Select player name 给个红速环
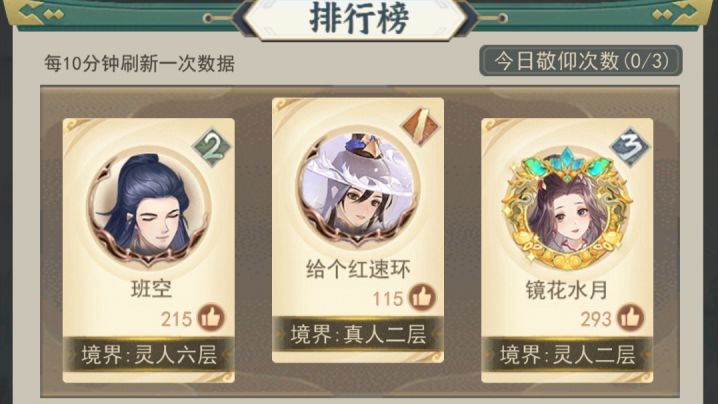The height and width of the screenshot is (404, 720). click(x=358, y=269)
